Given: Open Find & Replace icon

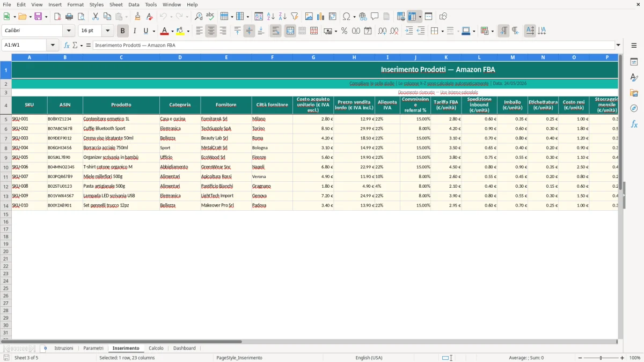Looking at the screenshot, I should pyautogui.click(x=199, y=17).
